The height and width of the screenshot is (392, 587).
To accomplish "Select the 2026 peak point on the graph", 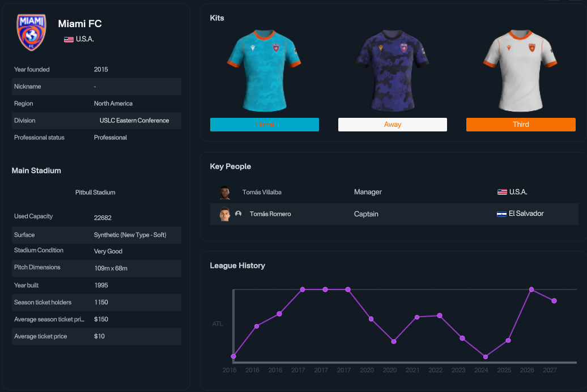I will (x=531, y=290).
